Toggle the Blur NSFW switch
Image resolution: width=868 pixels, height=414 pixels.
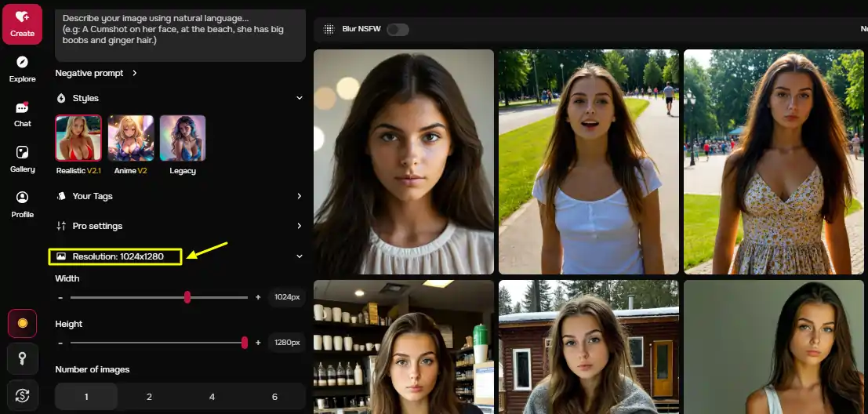tap(398, 29)
